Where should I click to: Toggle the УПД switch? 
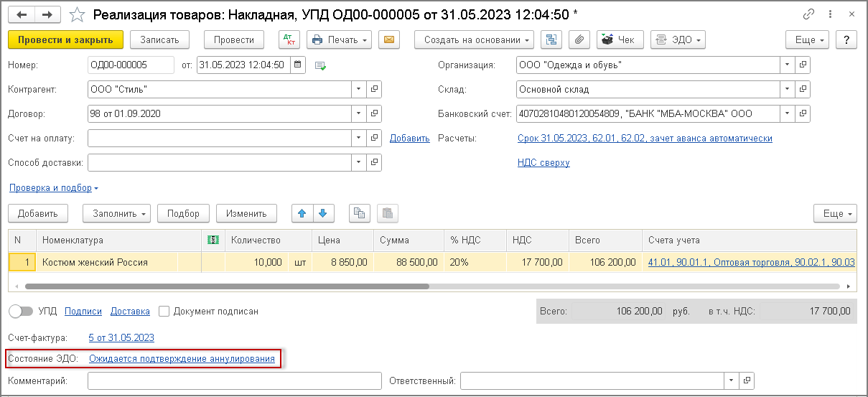[x=21, y=312]
